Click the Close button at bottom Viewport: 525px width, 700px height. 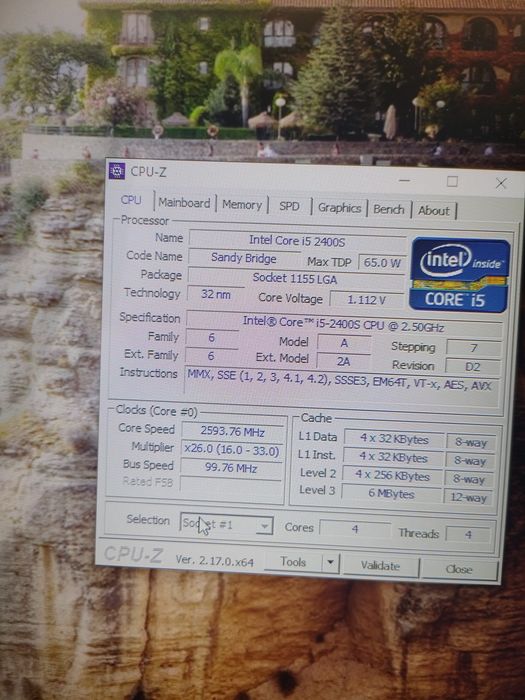[459, 569]
